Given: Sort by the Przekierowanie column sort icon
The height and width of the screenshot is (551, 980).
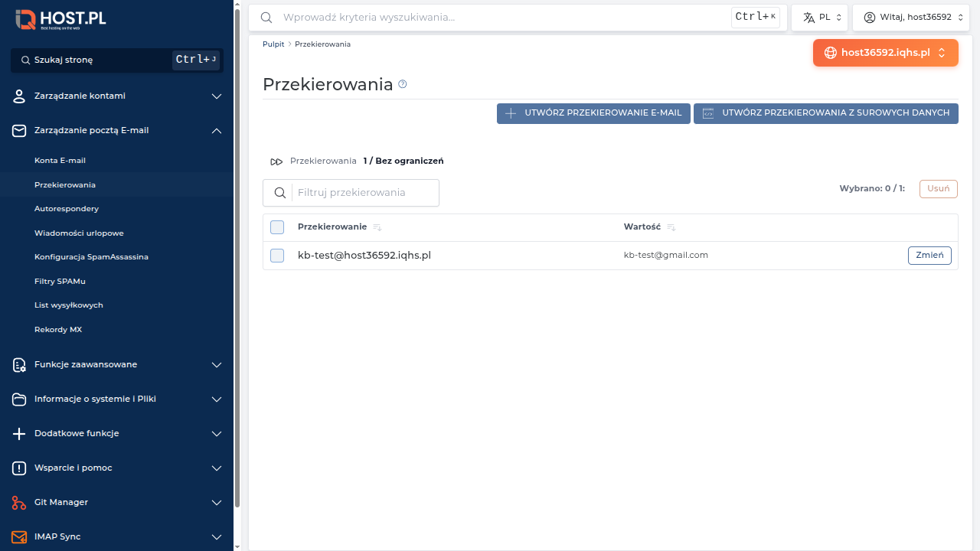Looking at the screenshot, I should [377, 227].
